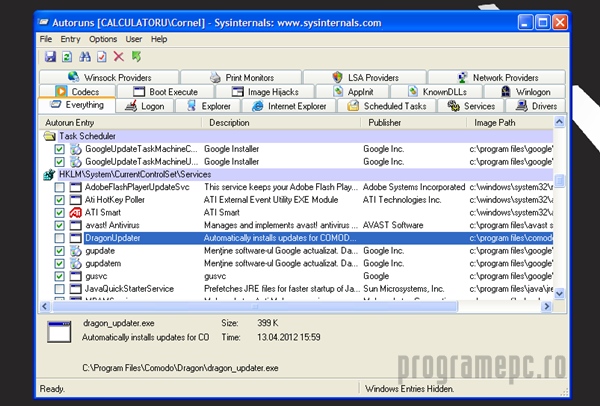This screenshot has width=600, height=406.
Task: Click 'Windows Entries Hidden.' in the status bar
Action: click(409, 389)
